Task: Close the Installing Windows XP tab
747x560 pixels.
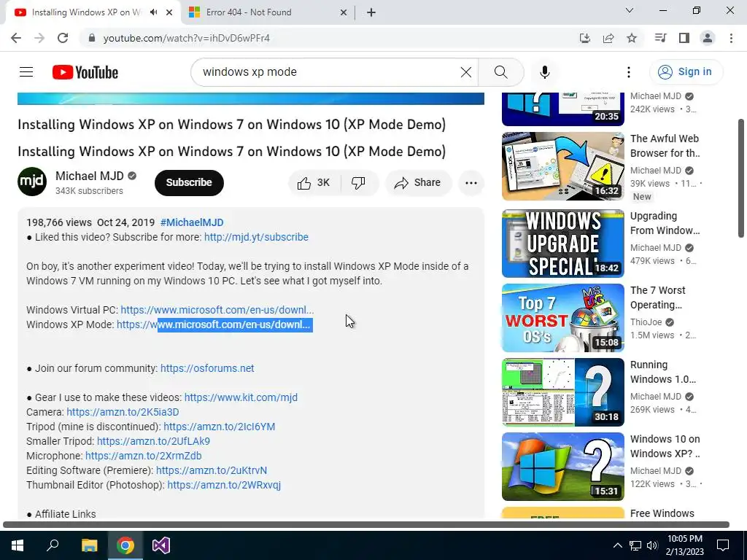Action: coord(169,12)
